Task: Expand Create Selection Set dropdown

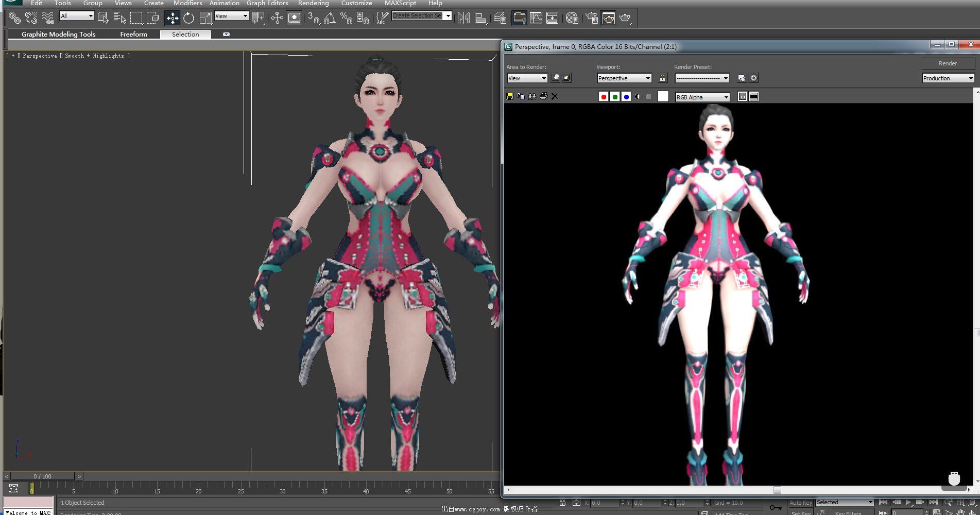Action: click(448, 16)
